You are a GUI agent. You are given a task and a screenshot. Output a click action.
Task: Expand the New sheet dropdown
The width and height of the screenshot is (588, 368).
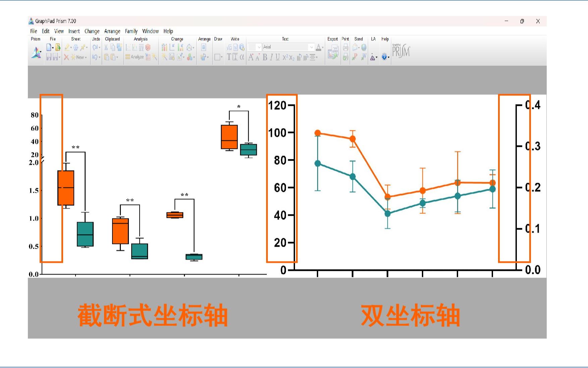click(86, 57)
